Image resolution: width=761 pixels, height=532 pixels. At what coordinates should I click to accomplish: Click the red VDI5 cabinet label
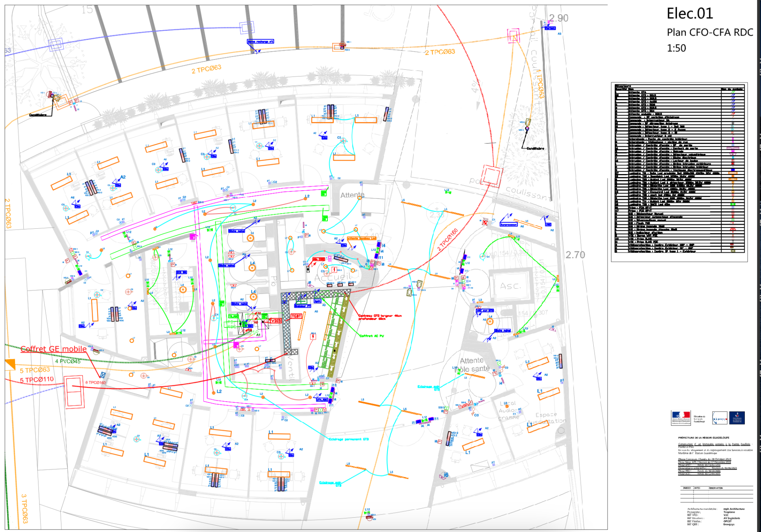(275, 320)
